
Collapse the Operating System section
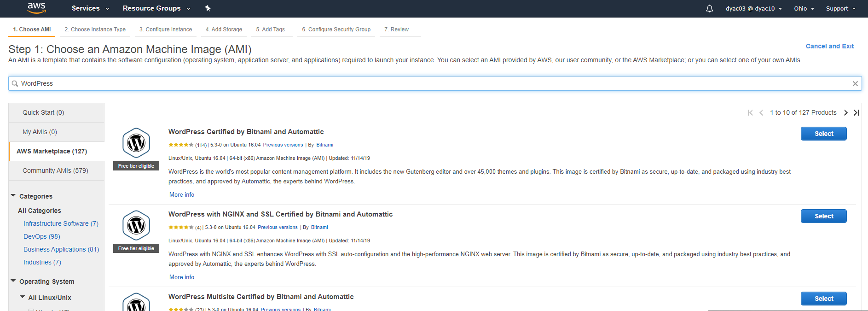click(x=13, y=281)
